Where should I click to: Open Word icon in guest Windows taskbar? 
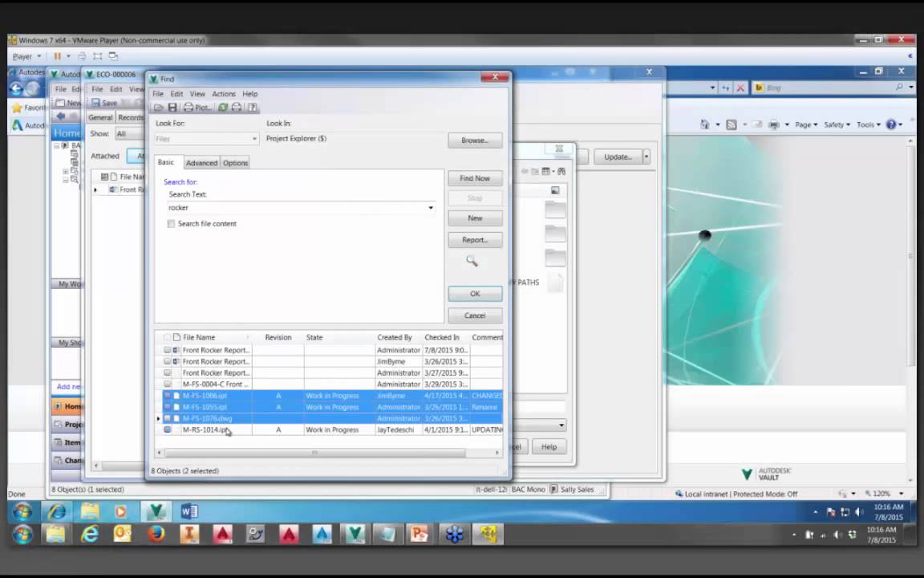[x=189, y=511]
